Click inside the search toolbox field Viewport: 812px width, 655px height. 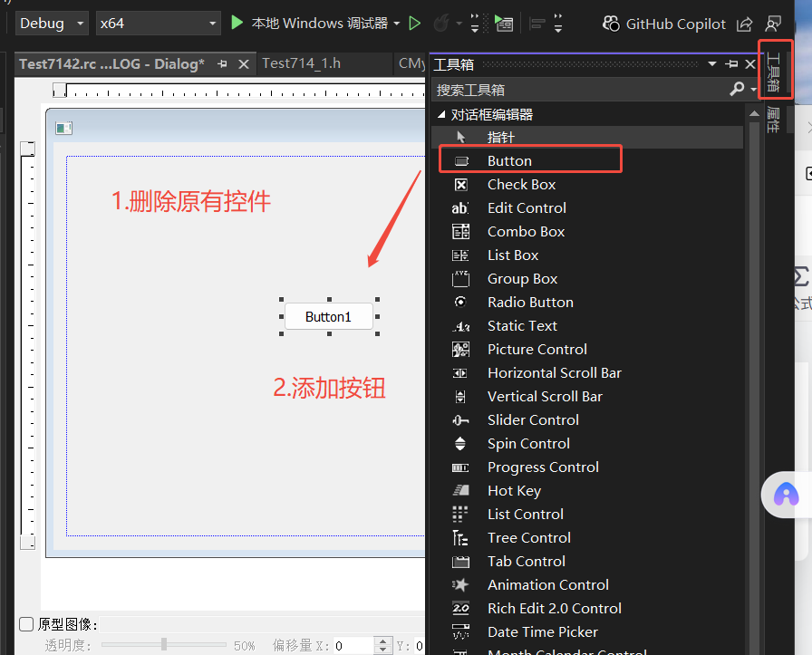click(580, 90)
